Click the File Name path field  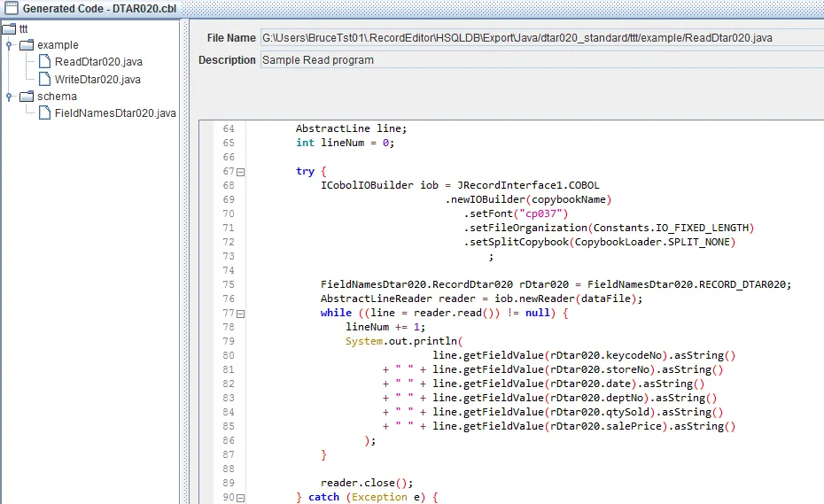click(x=541, y=38)
